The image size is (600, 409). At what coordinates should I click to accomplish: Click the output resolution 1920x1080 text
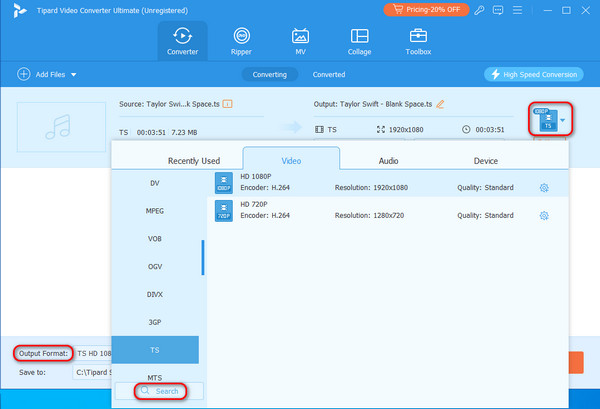pos(406,130)
